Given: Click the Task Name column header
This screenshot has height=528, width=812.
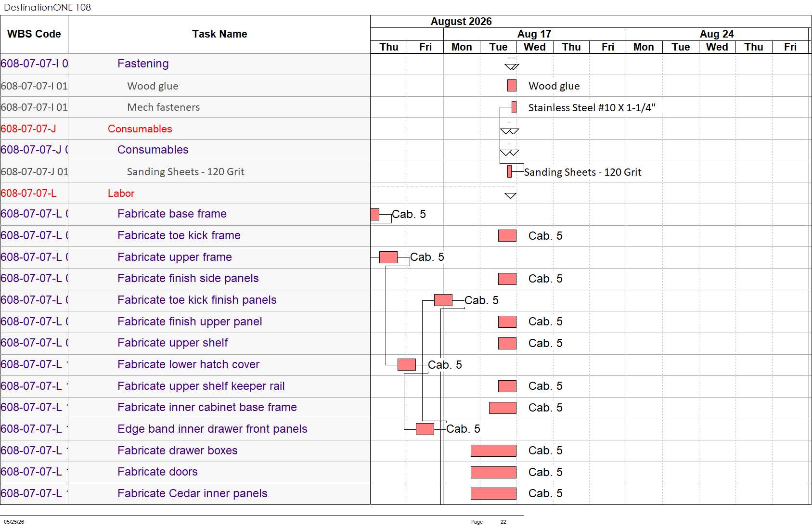Looking at the screenshot, I should point(219,34).
